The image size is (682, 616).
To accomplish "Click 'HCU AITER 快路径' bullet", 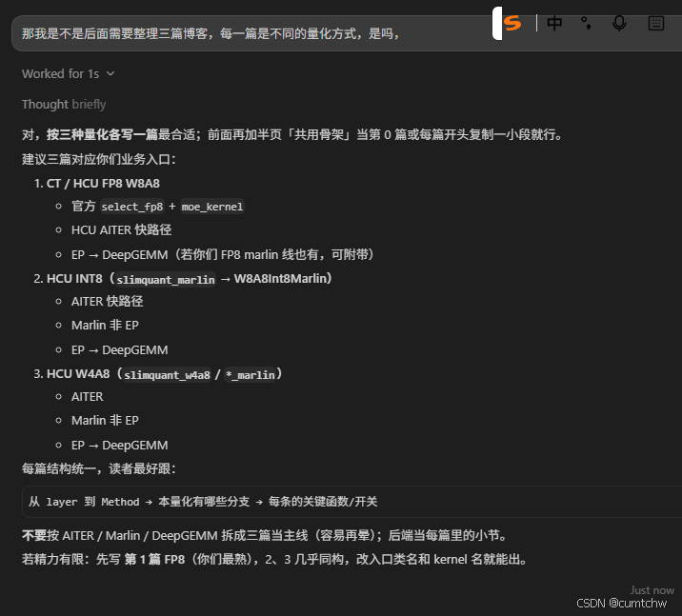I will [121, 230].
